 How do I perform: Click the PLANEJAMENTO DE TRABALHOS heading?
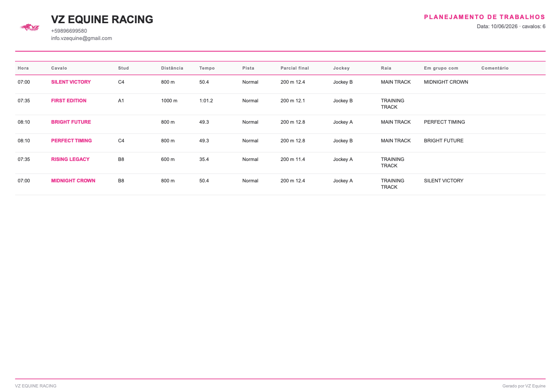click(484, 17)
